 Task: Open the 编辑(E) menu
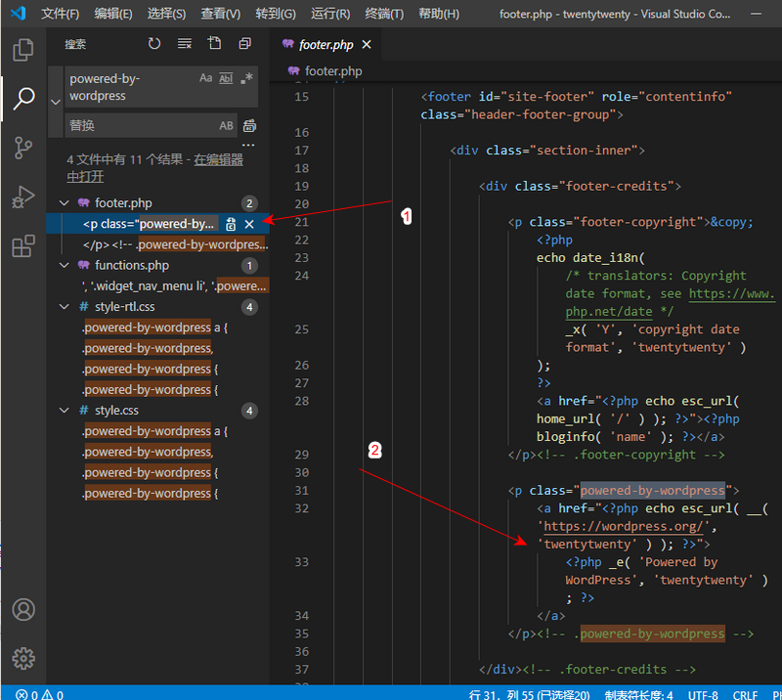pyautogui.click(x=113, y=14)
